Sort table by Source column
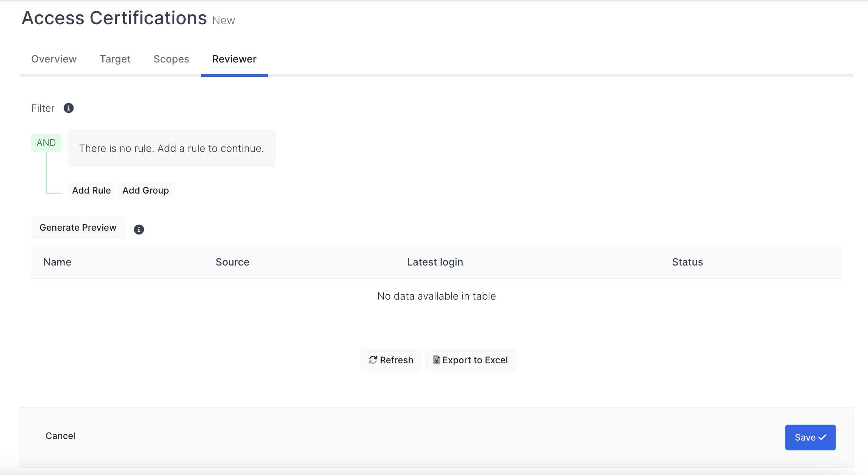The height and width of the screenshot is (475, 868). pos(232,262)
